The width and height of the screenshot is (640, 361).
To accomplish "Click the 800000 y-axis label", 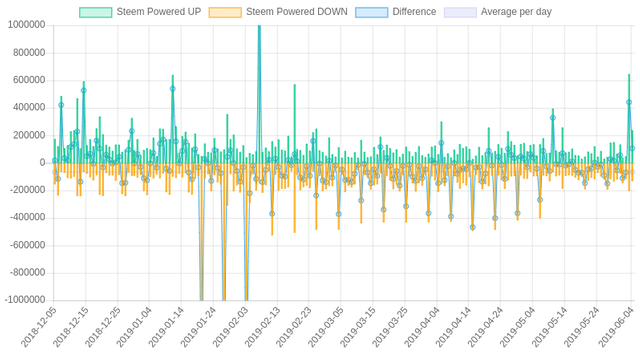I will (x=29, y=53).
